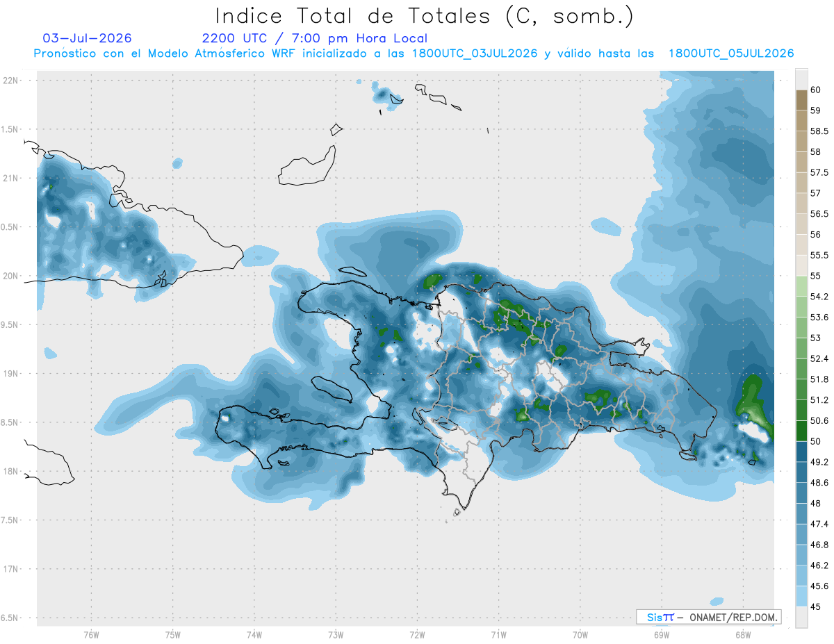This screenshot has height=644, width=834.
Task: Click the '17N' latitude label
Action: pos(11,569)
